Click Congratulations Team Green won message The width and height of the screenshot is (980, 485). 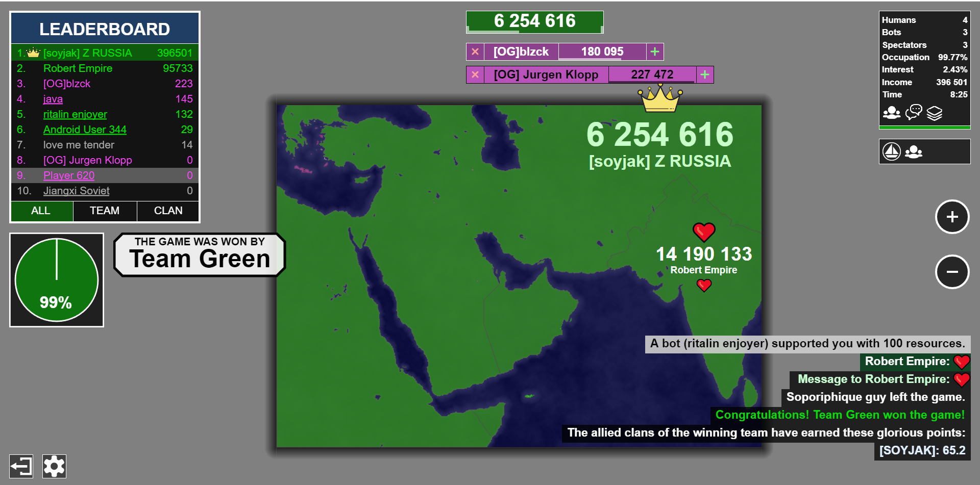pyautogui.click(x=840, y=415)
